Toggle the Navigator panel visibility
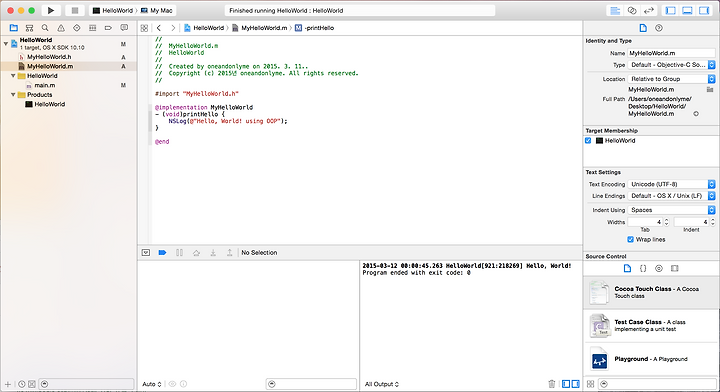The height and width of the screenshot is (392, 720). point(671,10)
